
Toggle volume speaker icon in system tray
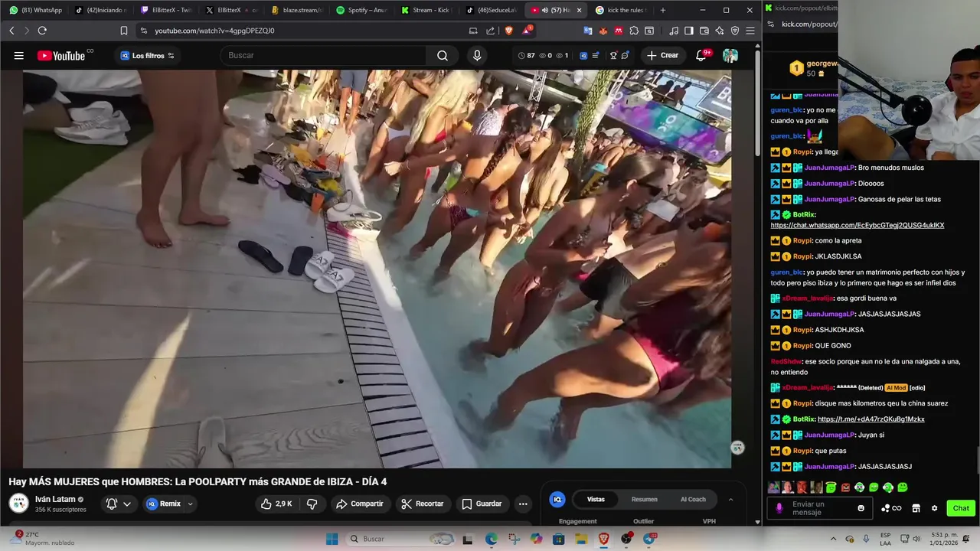[x=918, y=539]
